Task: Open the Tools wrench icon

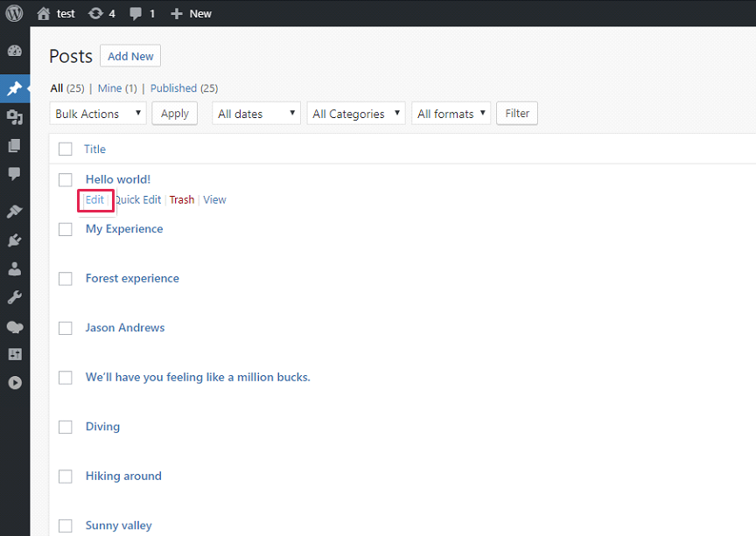Action: click(14, 297)
